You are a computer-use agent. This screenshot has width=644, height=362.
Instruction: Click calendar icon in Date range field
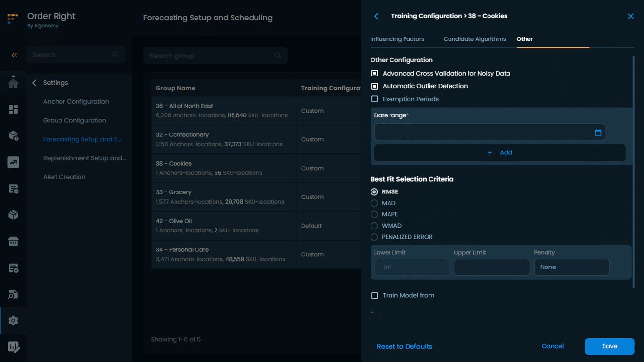(598, 133)
